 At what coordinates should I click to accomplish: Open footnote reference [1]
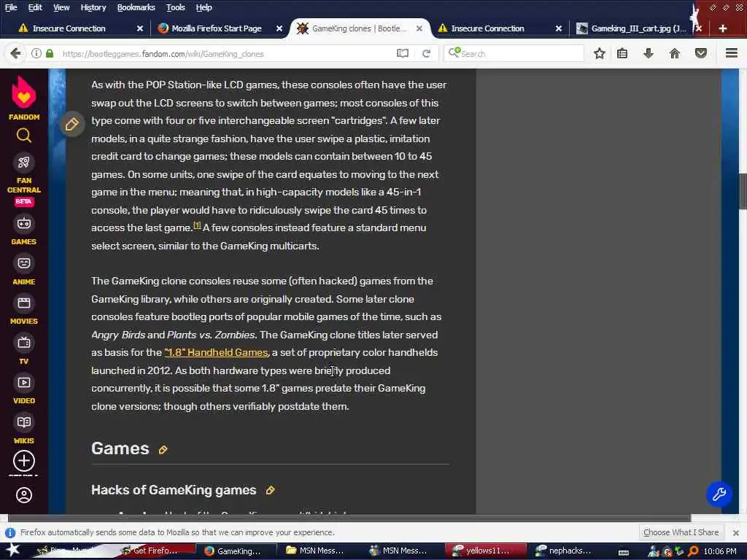click(x=197, y=225)
